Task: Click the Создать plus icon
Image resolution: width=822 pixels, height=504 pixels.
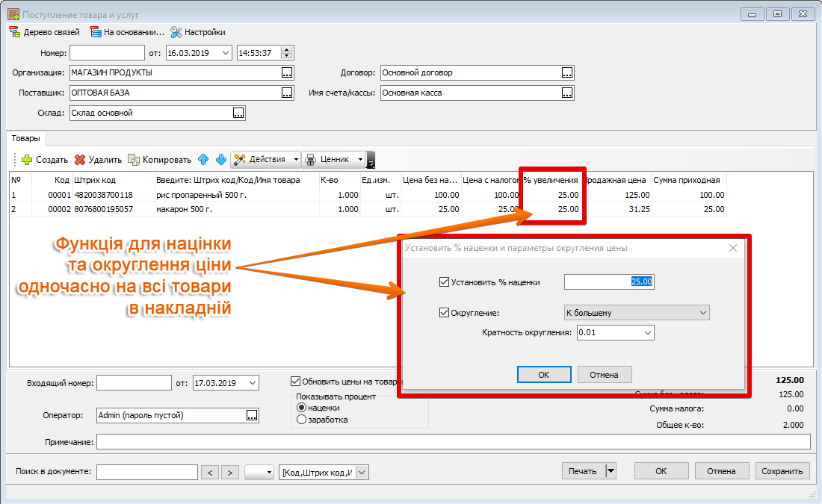Action: pos(27,160)
